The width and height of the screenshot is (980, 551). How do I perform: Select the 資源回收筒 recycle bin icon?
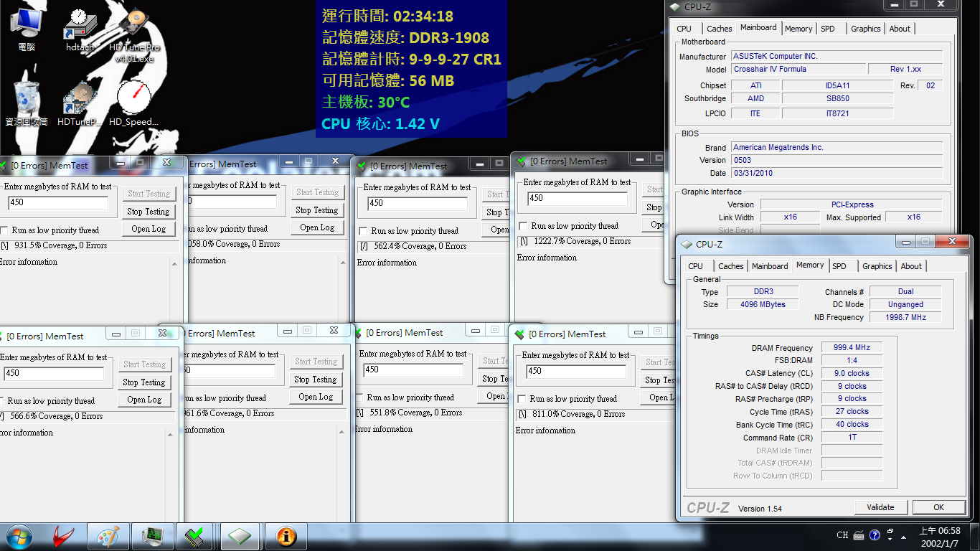[x=27, y=103]
